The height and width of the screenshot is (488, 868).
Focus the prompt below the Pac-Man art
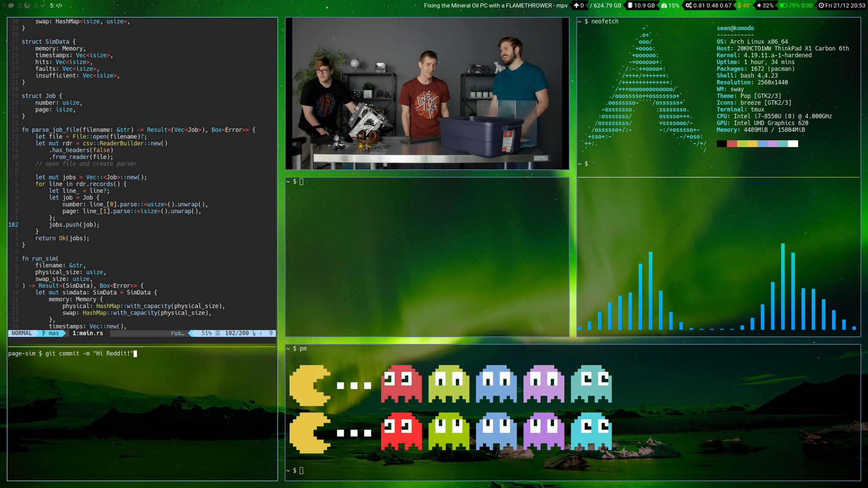(x=295, y=470)
